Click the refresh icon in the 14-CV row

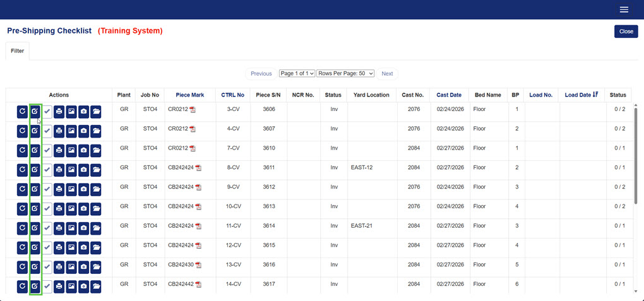tap(22, 286)
